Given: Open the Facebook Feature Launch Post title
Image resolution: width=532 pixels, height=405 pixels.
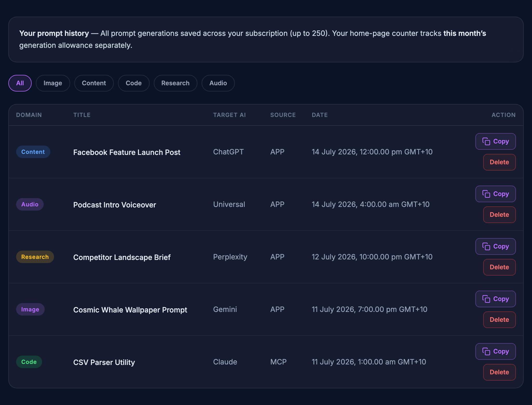Looking at the screenshot, I should (x=127, y=152).
